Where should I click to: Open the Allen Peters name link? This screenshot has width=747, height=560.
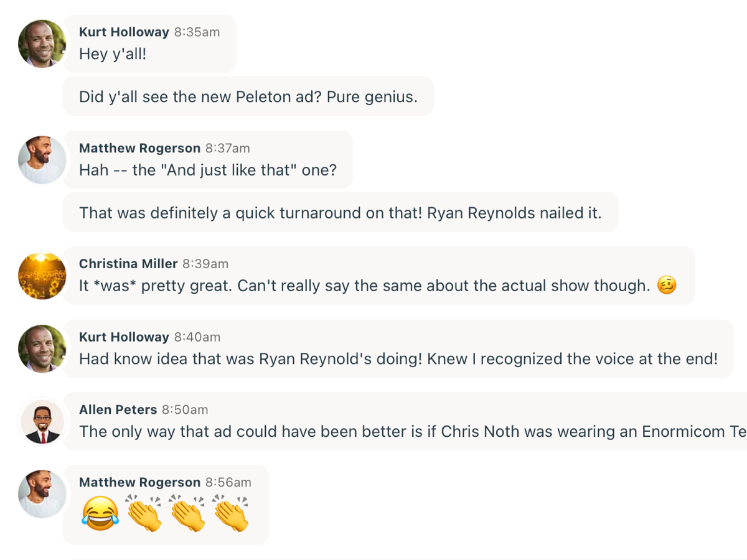click(x=118, y=409)
